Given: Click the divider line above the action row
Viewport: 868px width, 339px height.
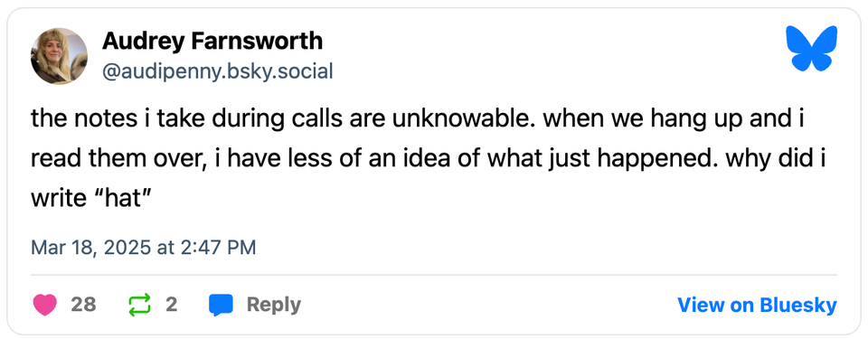Looking at the screenshot, I should (x=434, y=275).
